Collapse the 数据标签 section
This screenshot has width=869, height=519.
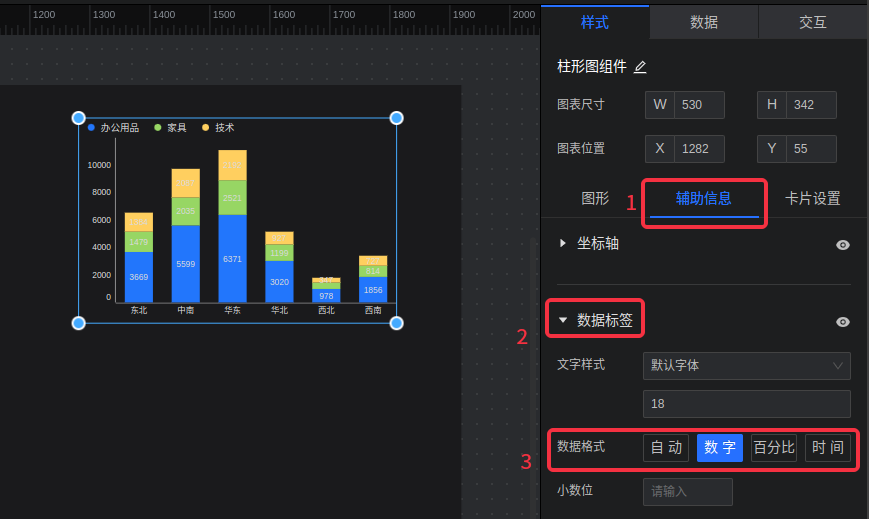[563, 320]
